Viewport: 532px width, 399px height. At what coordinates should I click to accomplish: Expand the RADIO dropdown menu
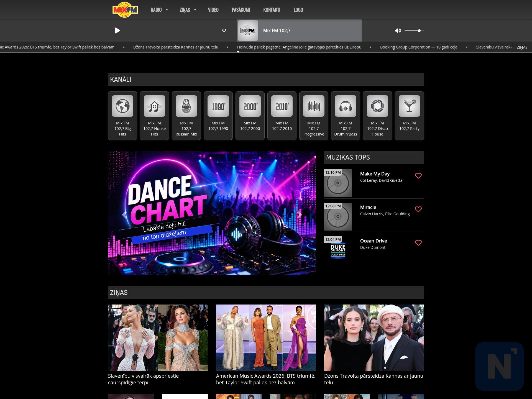(159, 10)
